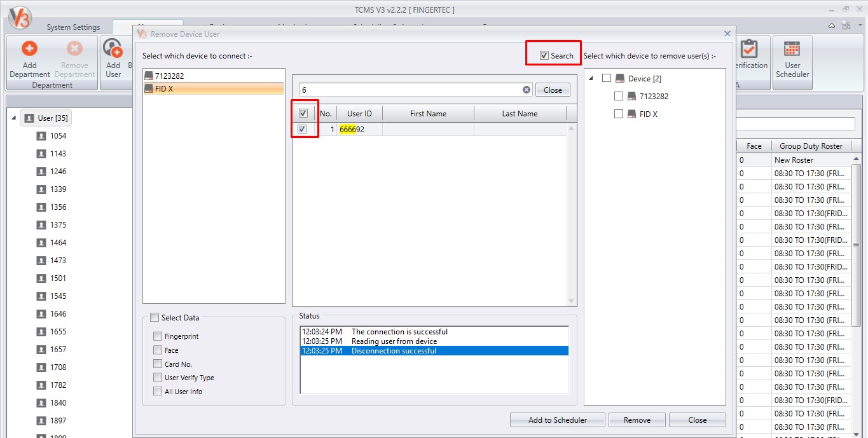
Task: Select the 'The connection is successful' status row
Action: tap(434, 332)
